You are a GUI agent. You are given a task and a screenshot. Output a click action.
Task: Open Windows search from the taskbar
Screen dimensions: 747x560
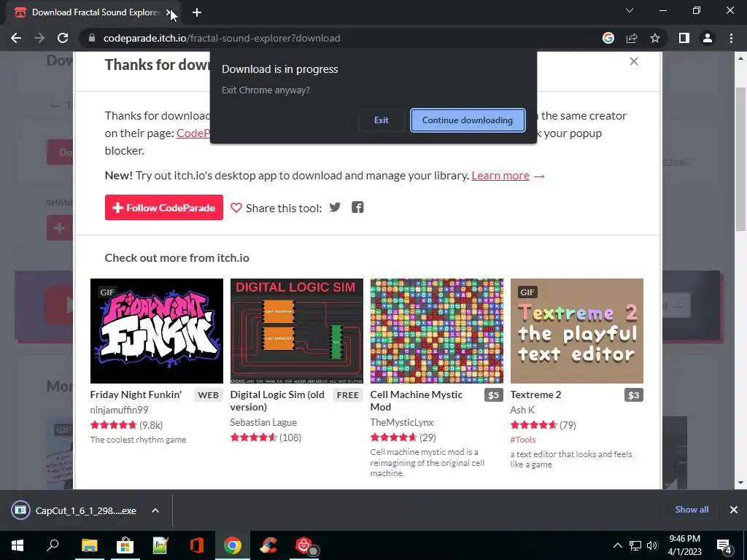[x=53, y=545]
